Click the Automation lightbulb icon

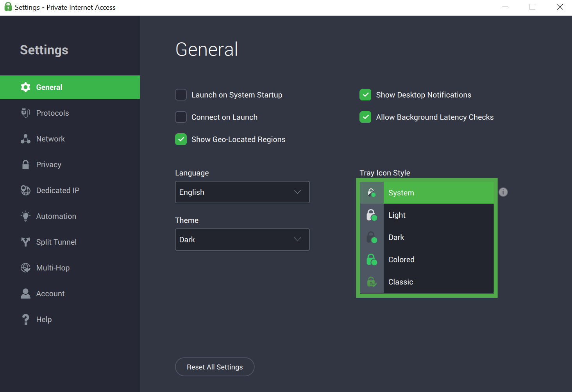pos(25,216)
